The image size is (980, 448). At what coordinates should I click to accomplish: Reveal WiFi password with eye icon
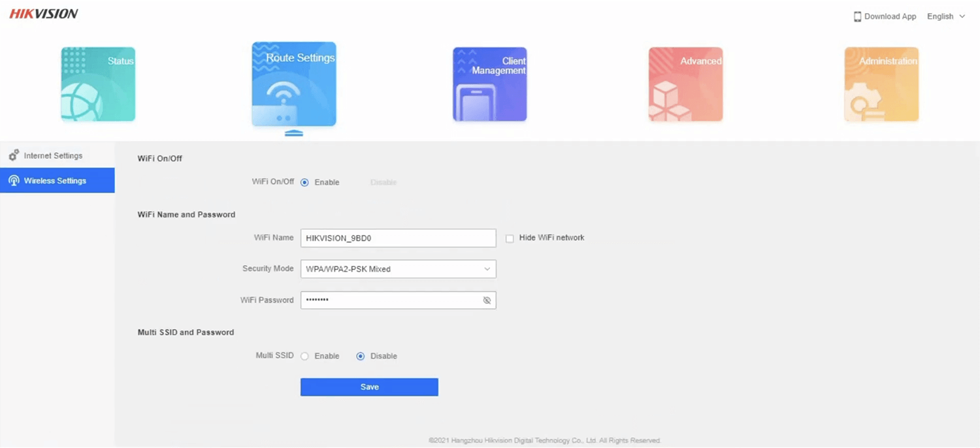coord(487,300)
